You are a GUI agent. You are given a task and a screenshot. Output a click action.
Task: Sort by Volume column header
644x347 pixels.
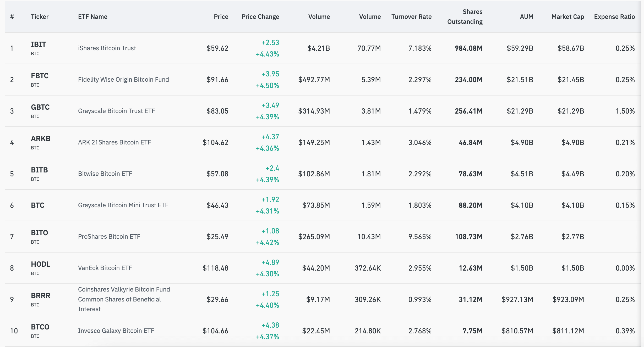pos(319,16)
